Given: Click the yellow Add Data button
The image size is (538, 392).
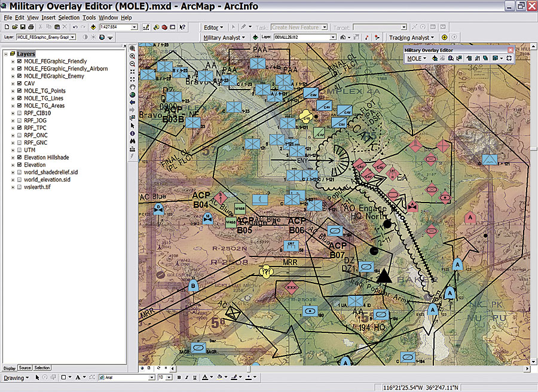Looking at the screenshot, I should pos(93,27).
